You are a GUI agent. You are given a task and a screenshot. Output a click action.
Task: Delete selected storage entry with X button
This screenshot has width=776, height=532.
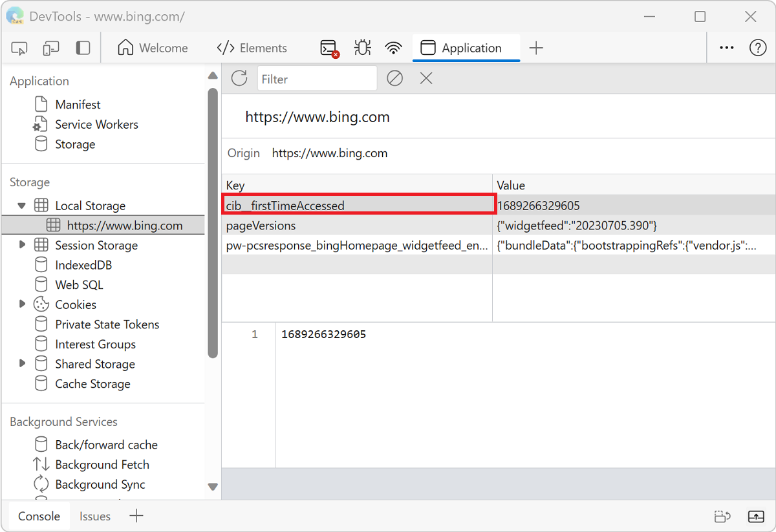coord(426,78)
